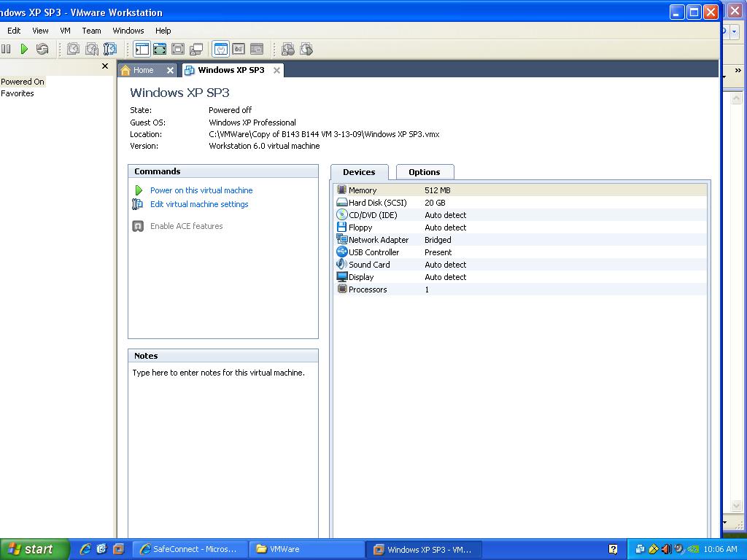This screenshot has width=747, height=560.
Task: Select the Windows XP SP3 tab
Action: pos(231,70)
